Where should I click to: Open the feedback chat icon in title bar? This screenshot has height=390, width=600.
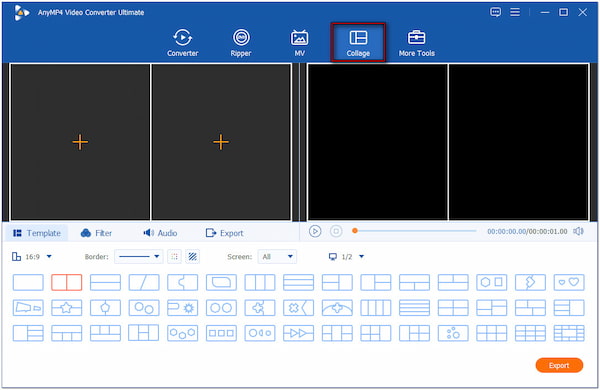pos(496,12)
